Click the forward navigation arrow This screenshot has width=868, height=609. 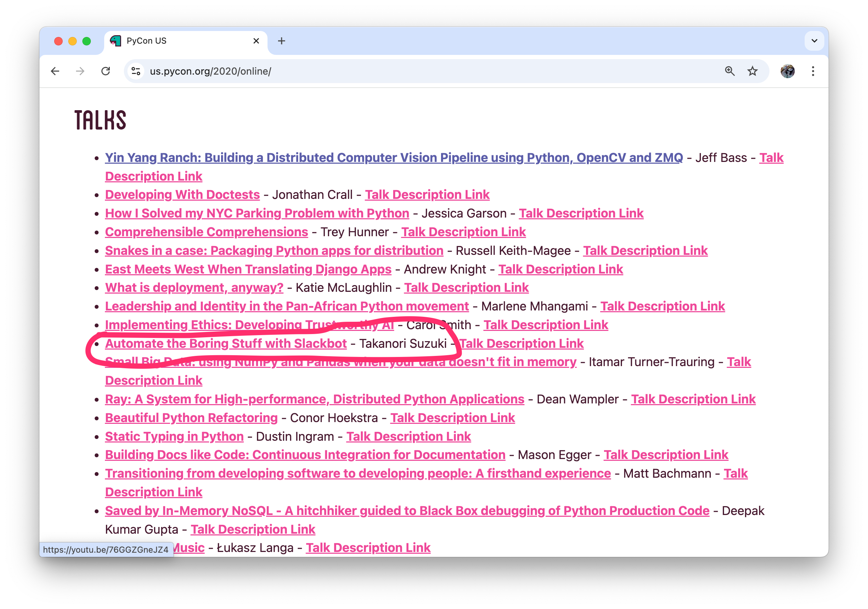80,71
